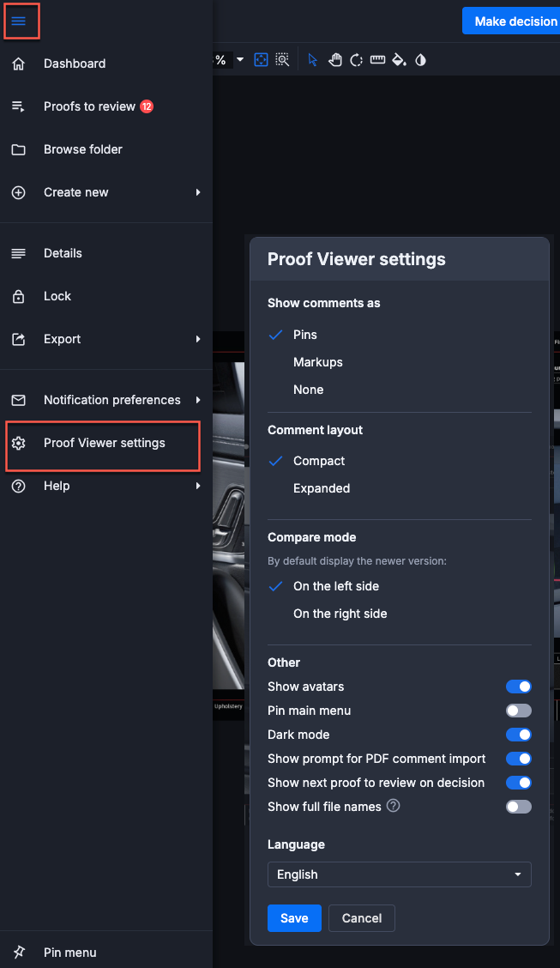
Task: Turn off Dark mode
Action: [518, 735]
